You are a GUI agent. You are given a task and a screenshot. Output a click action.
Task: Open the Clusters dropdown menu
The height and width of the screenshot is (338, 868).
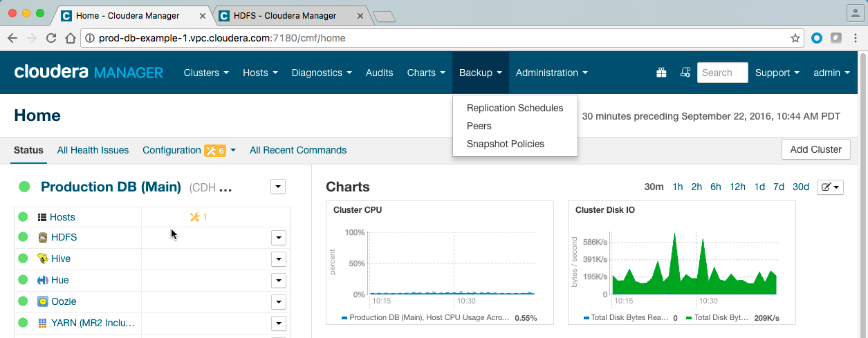(x=206, y=73)
